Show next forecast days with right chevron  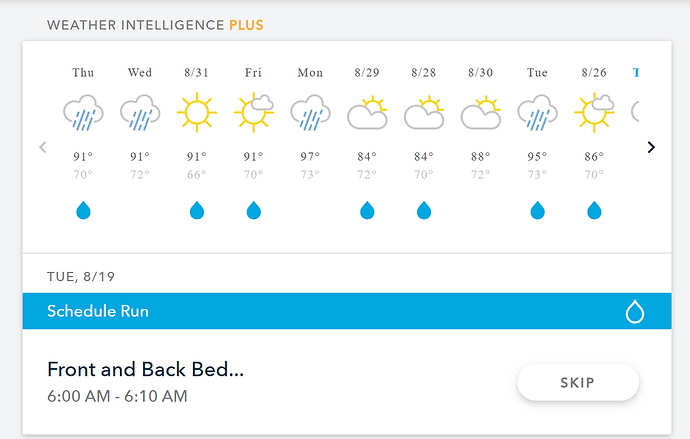[x=651, y=147]
